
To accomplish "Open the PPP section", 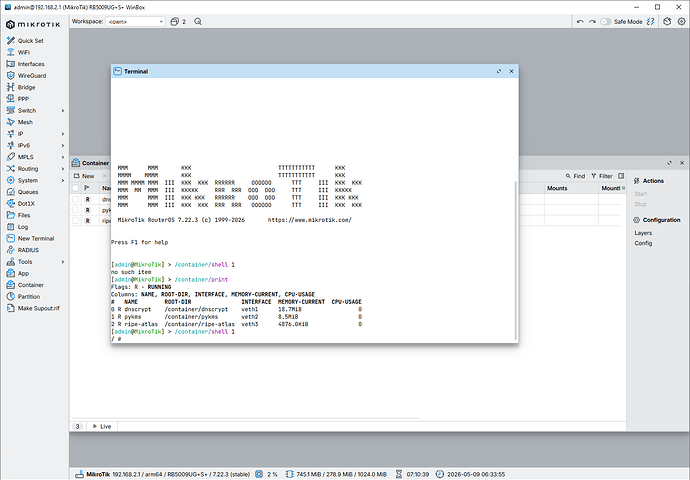I will point(18,99).
